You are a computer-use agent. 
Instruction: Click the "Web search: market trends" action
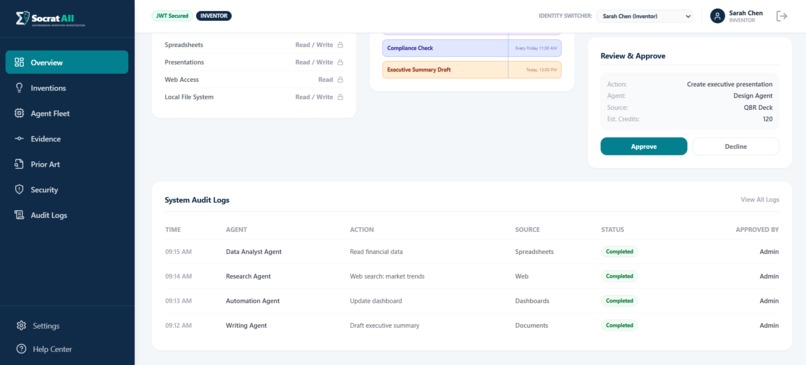(387, 276)
